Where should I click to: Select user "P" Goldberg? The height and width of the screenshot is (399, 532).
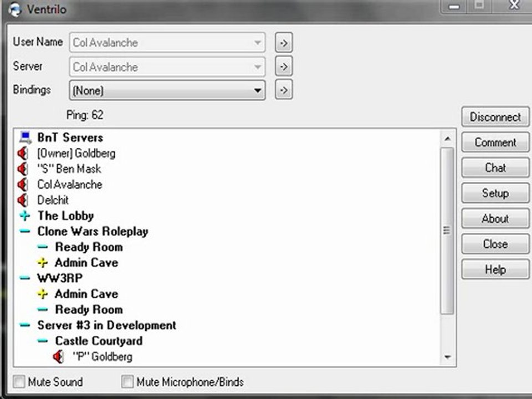coord(103,356)
